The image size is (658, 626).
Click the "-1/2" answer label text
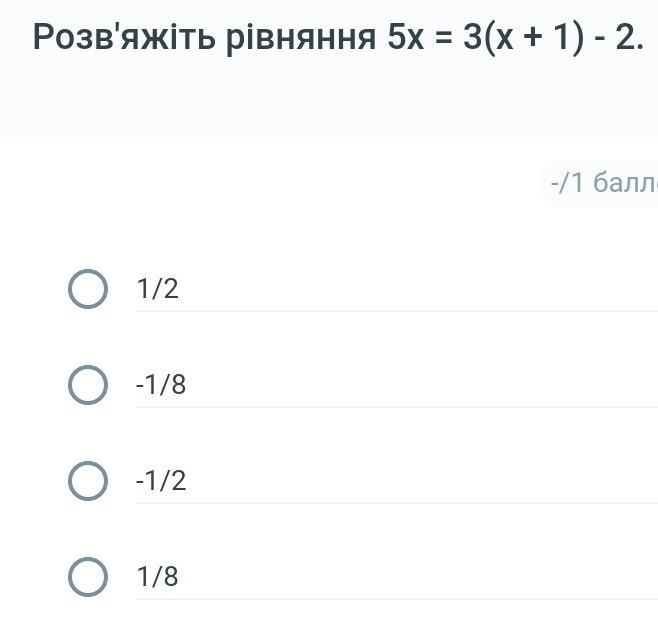[x=161, y=481]
